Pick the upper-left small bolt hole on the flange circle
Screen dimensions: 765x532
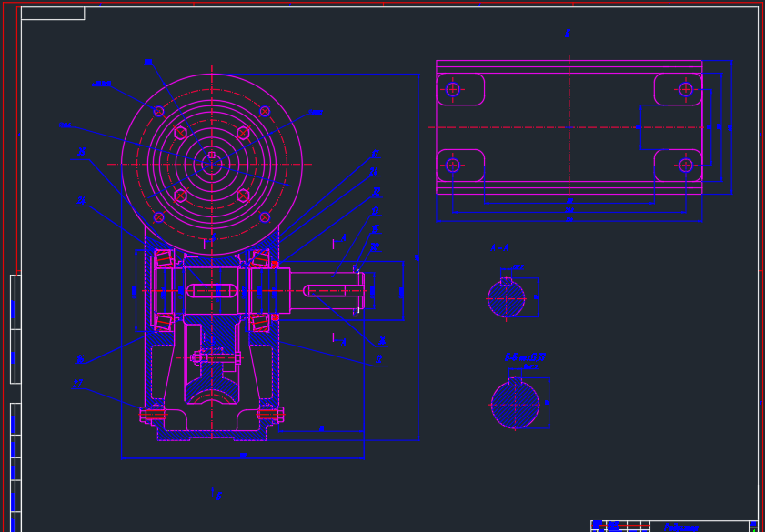(x=158, y=111)
